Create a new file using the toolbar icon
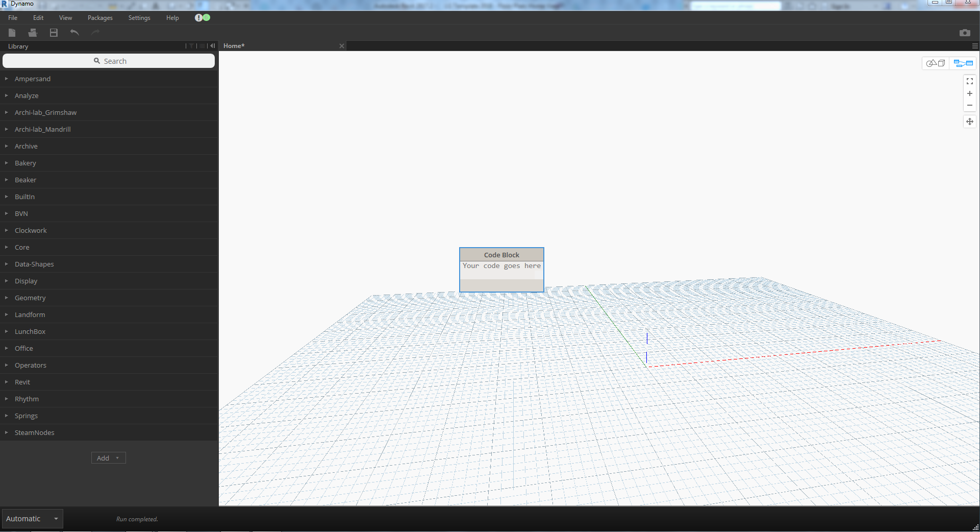 tap(12, 32)
